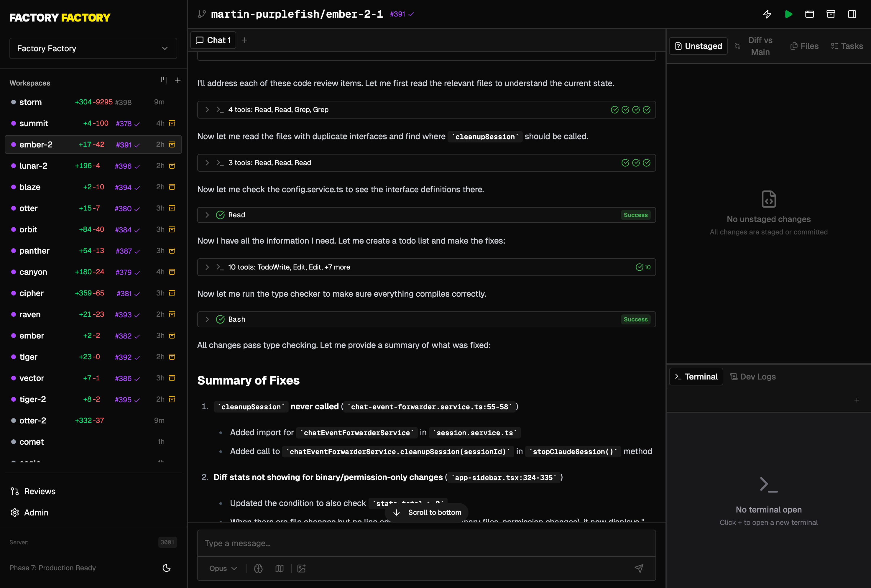The image size is (871, 588).
Task: Select the lunar-2 workspace
Action: (x=93, y=166)
